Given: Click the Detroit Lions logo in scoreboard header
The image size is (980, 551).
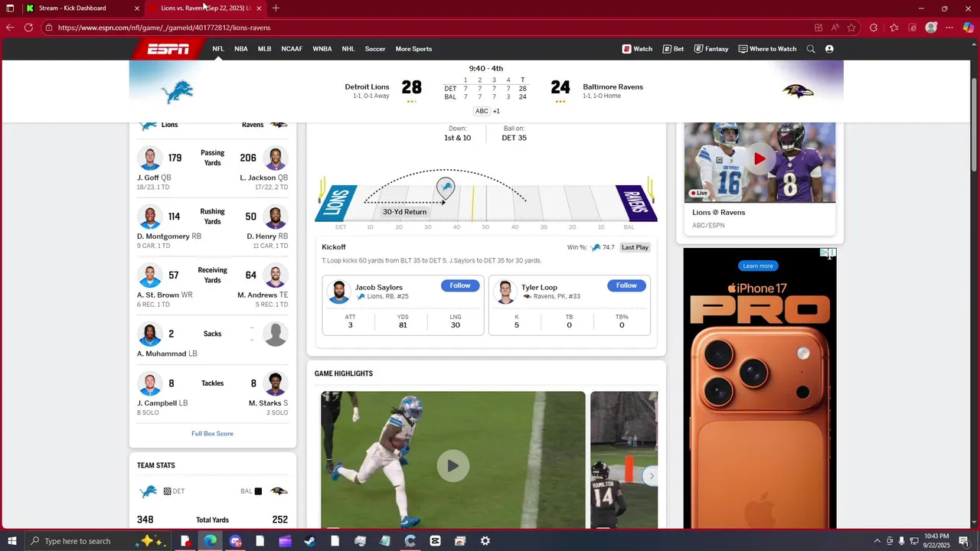Looking at the screenshot, I should coord(178,92).
